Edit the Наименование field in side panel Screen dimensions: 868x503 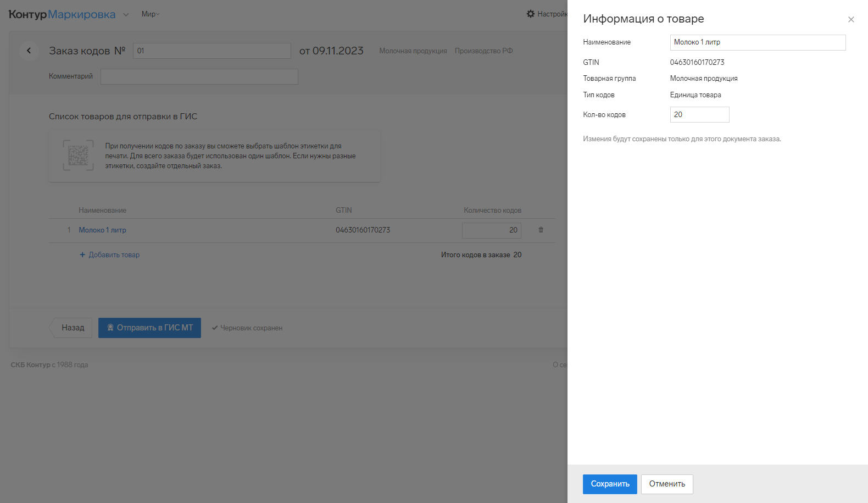tap(757, 42)
